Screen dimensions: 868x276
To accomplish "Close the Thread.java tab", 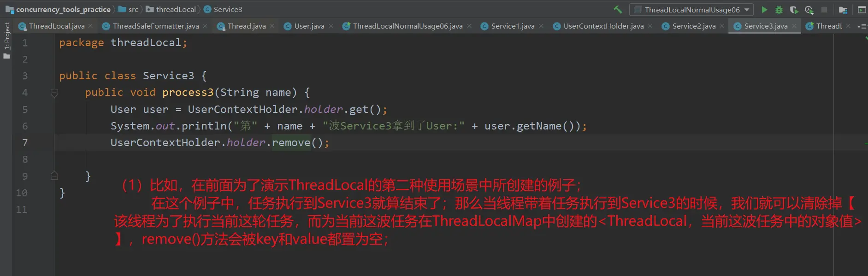I will coord(272,26).
